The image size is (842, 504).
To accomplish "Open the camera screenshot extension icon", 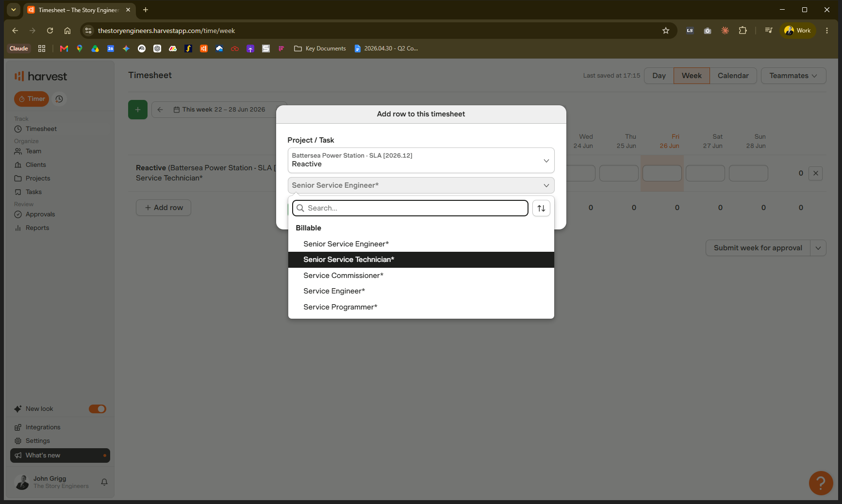I will click(x=708, y=31).
